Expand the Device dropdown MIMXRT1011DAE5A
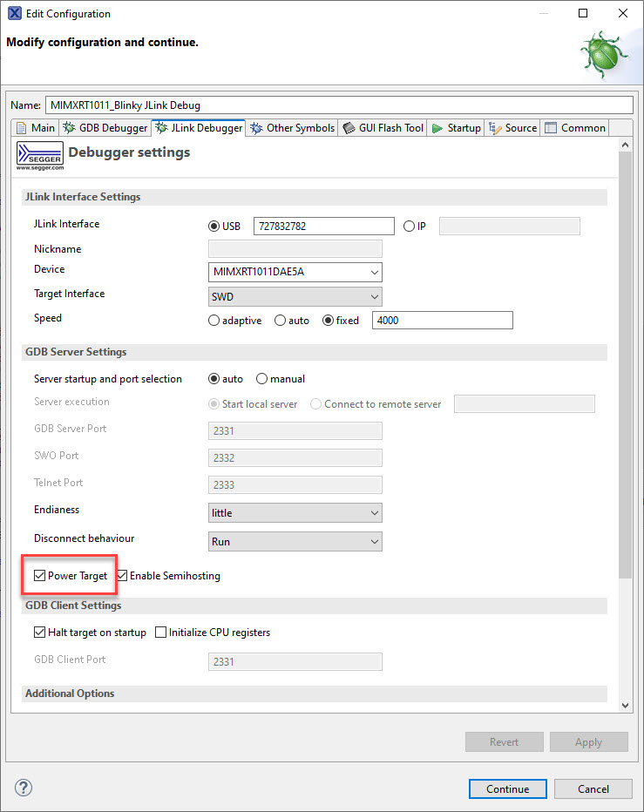 click(295, 272)
